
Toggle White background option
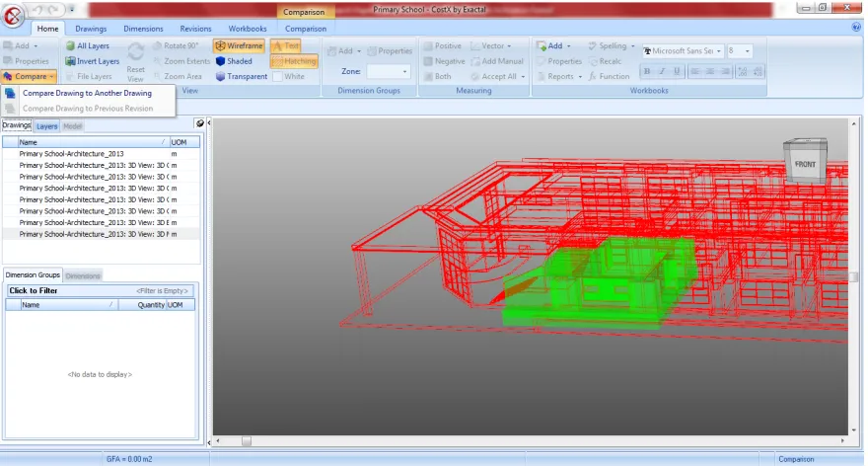[x=288, y=76]
